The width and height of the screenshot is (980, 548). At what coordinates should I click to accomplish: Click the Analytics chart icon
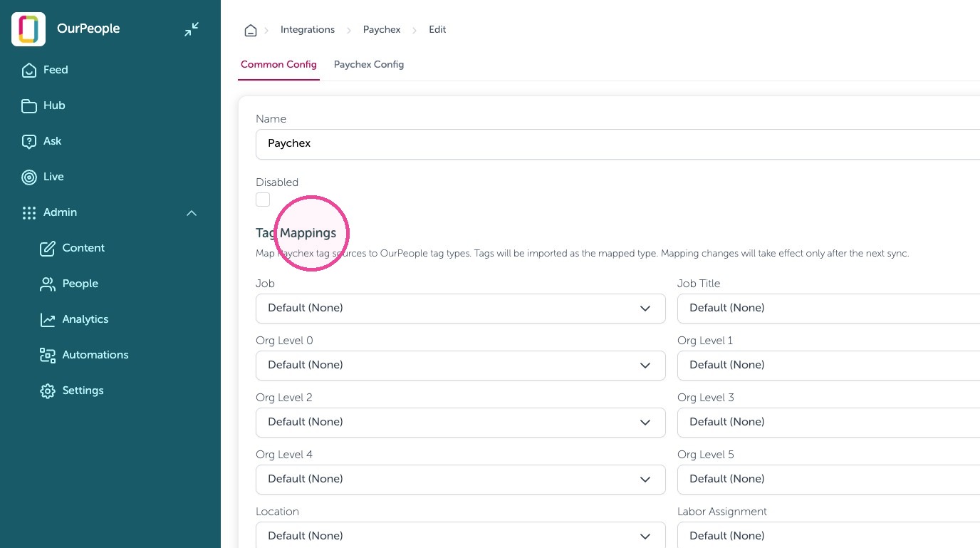point(48,319)
